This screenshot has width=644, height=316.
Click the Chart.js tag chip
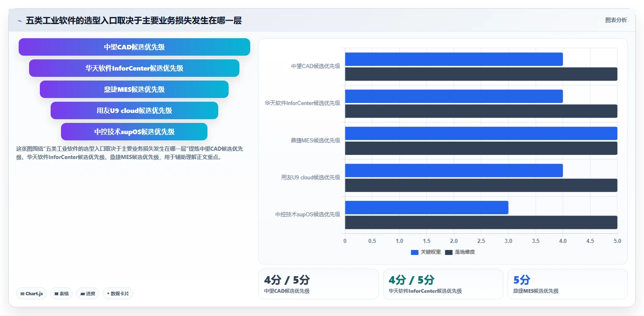coord(32,294)
